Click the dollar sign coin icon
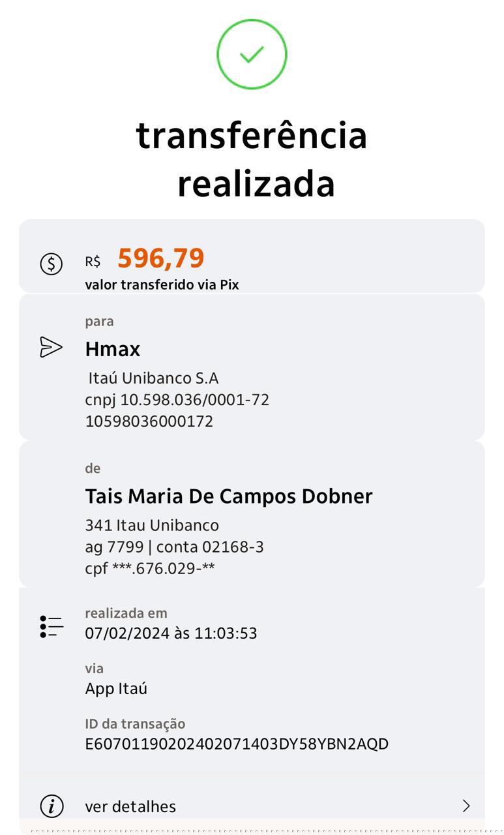The height and width of the screenshot is (835, 504). click(52, 264)
